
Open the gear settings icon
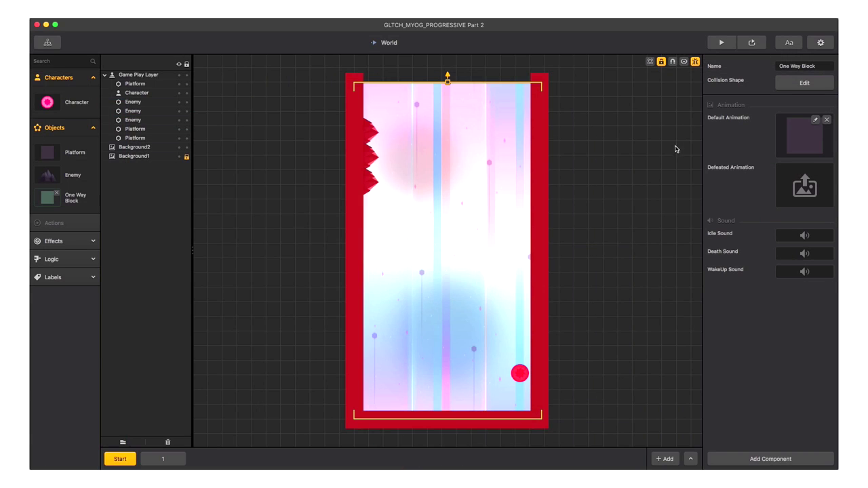[x=821, y=43]
